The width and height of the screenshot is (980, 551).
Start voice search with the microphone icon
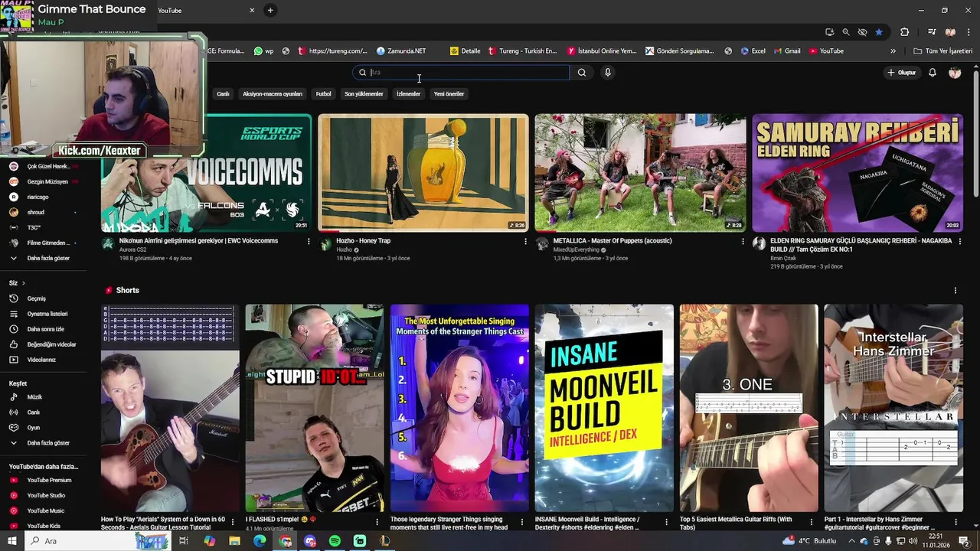pos(608,73)
